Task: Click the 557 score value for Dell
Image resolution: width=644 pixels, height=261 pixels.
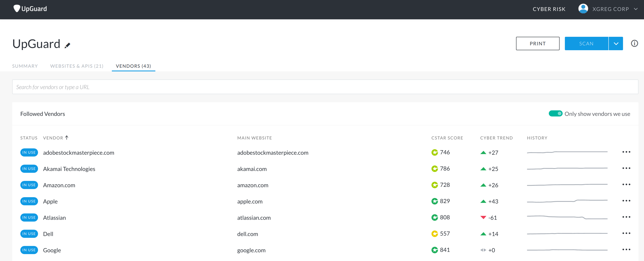Action: 445,234
